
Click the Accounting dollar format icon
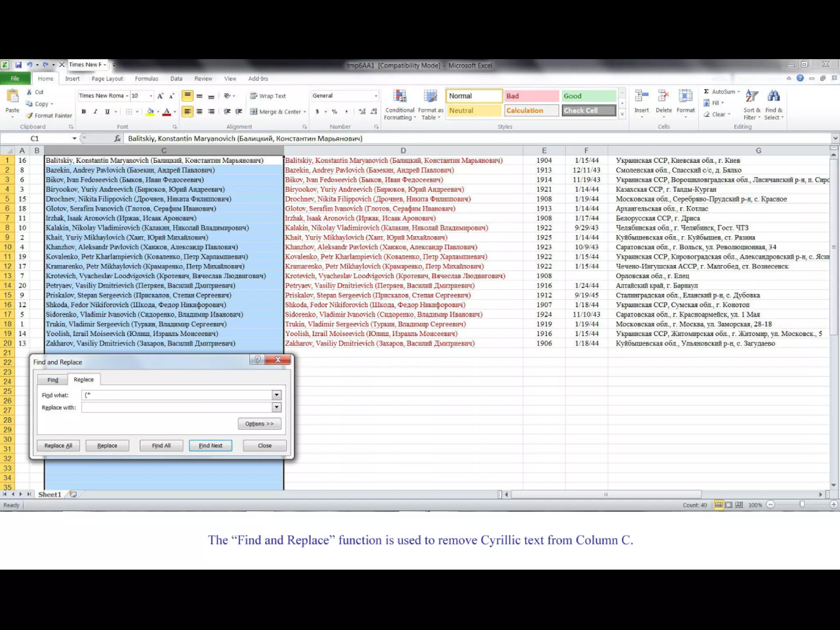point(317,112)
